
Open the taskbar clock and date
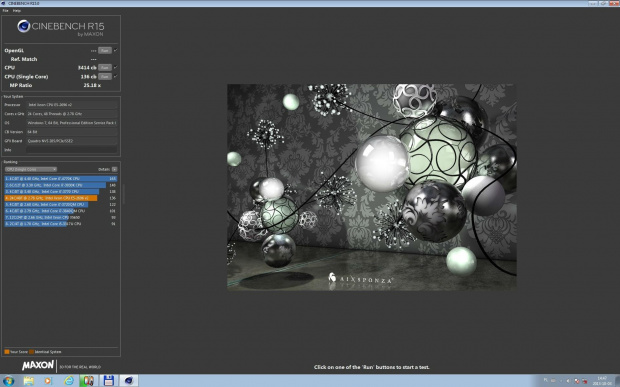click(x=602, y=381)
